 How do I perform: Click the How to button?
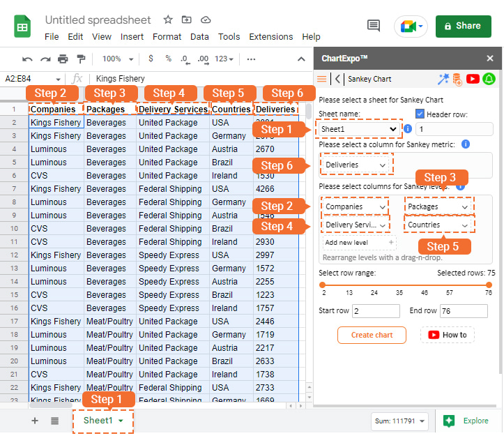tap(448, 335)
